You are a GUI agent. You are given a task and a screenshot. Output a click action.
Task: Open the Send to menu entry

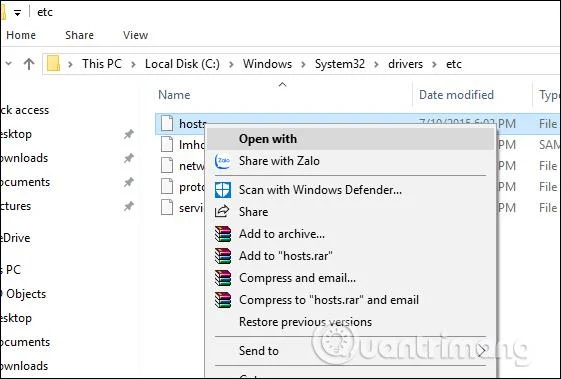(350, 351)
